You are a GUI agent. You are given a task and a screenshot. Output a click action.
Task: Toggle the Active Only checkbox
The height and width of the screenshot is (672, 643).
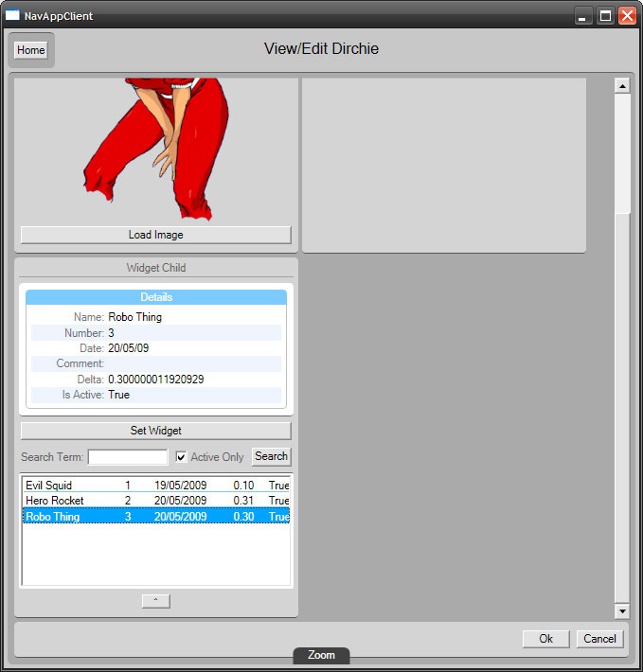click(182, 457)
